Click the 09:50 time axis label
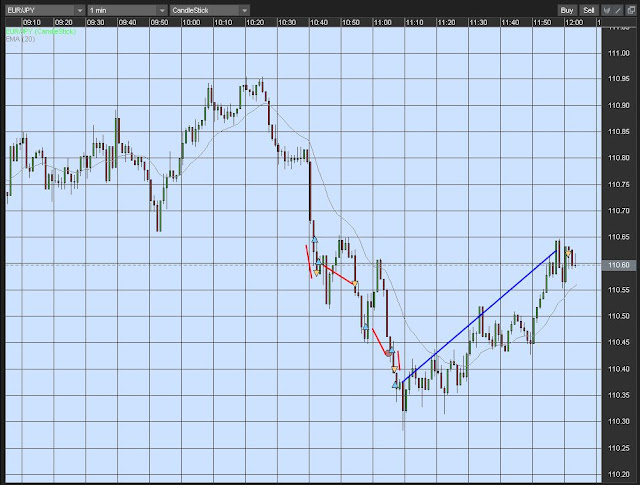The width and height of the screenshot is (640, 485). (159, 22)
